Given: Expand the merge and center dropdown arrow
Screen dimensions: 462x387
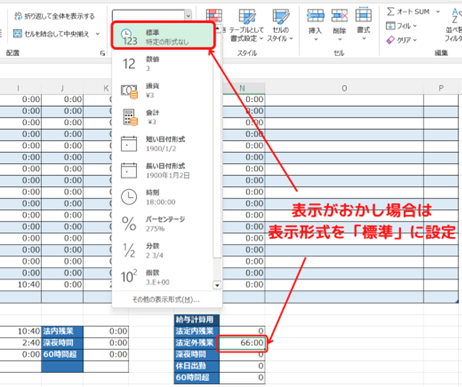Looking at the screenshot, I should pyautogui.click(x=98, y=34).
